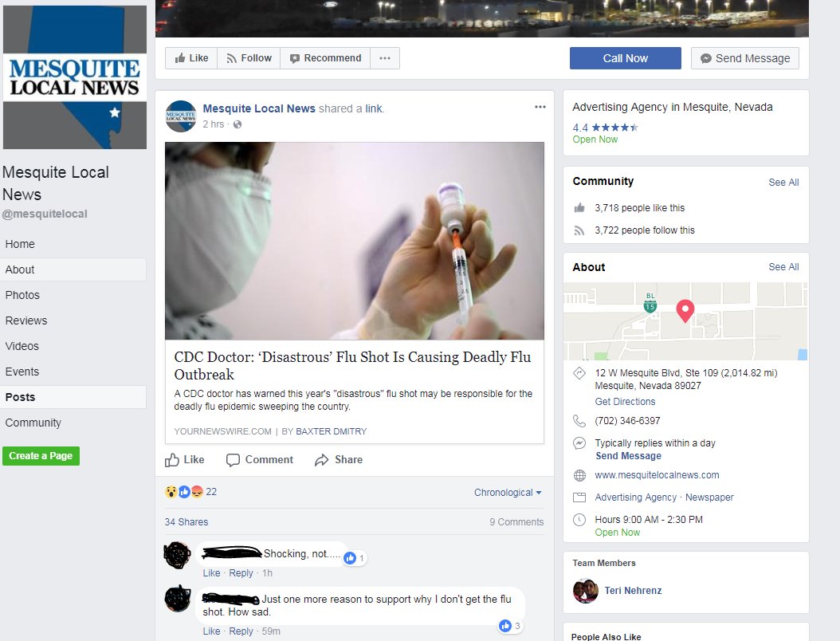This screenshot has height=641, width=840.
Task: Click the Send Message button at the top
Action: coord(744,58)
